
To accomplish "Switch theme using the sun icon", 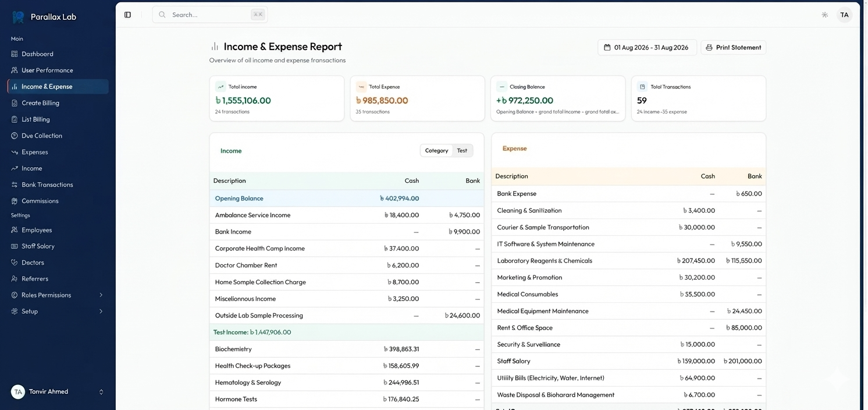I will tap(824, 15).
